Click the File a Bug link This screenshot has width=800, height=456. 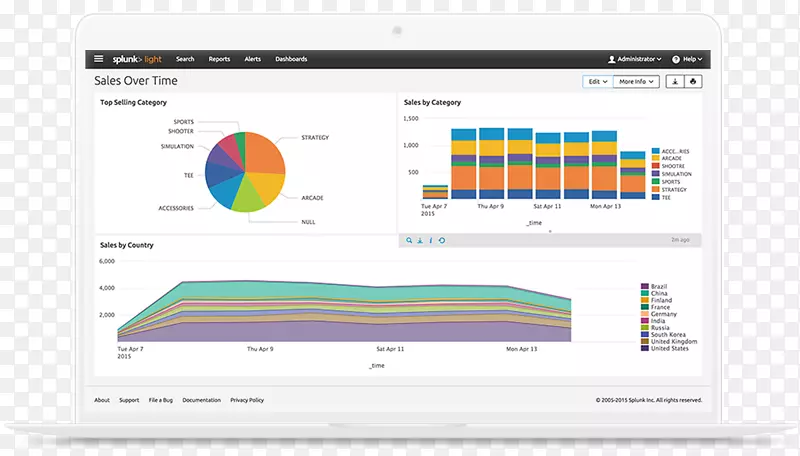point(160,400)
